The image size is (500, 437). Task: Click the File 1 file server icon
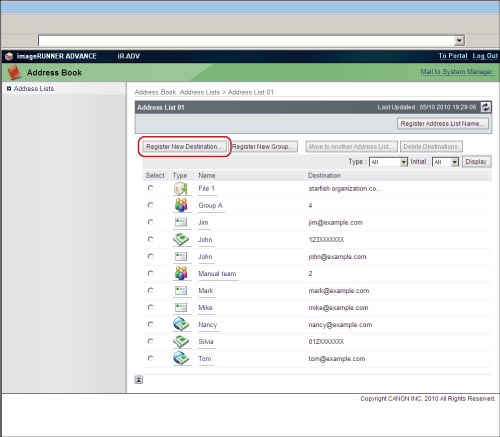coord(181,189)
